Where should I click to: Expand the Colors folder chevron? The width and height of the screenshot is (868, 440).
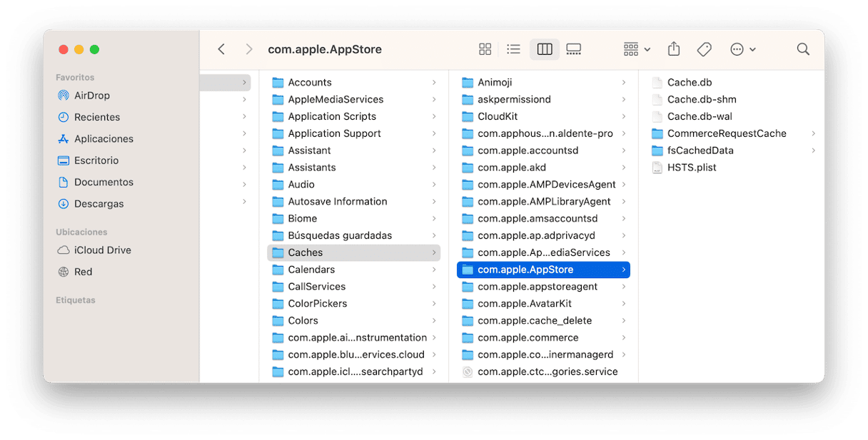[434, 320]
